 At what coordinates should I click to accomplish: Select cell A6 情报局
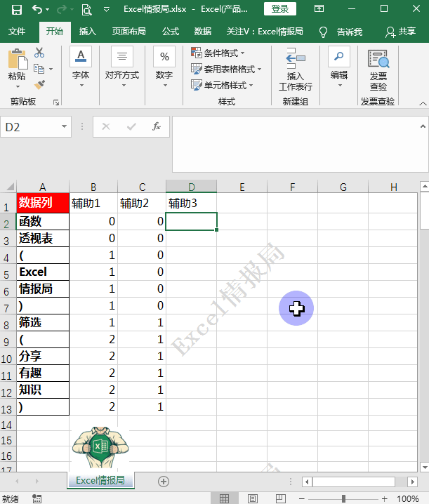tap(43, 289)
